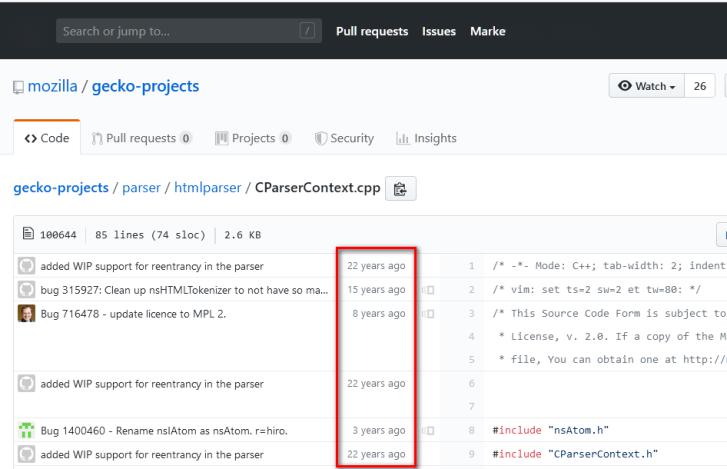Open the parser breadcrumb folder
This screenshot has height=469, width=727.
(x=141, y=188)
